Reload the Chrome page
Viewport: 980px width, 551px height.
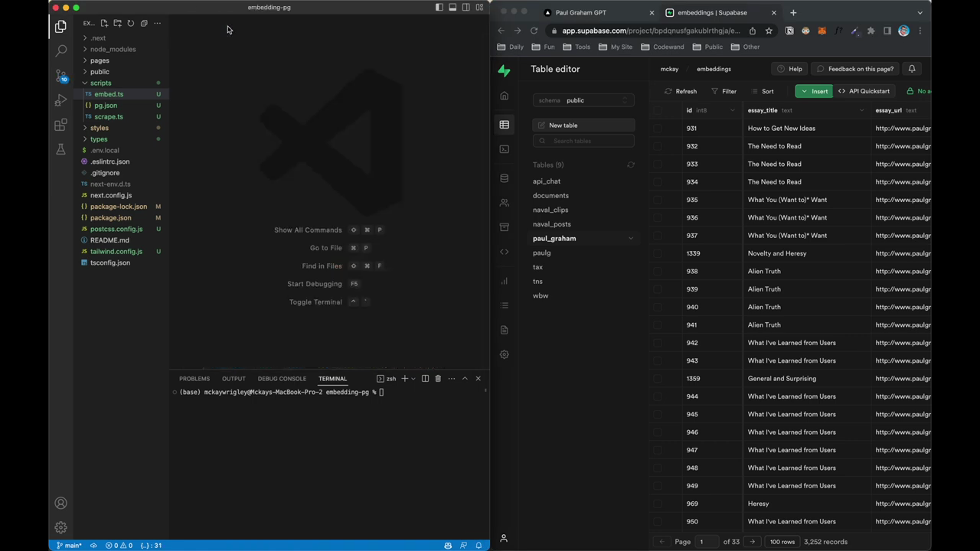coord(534,31)
